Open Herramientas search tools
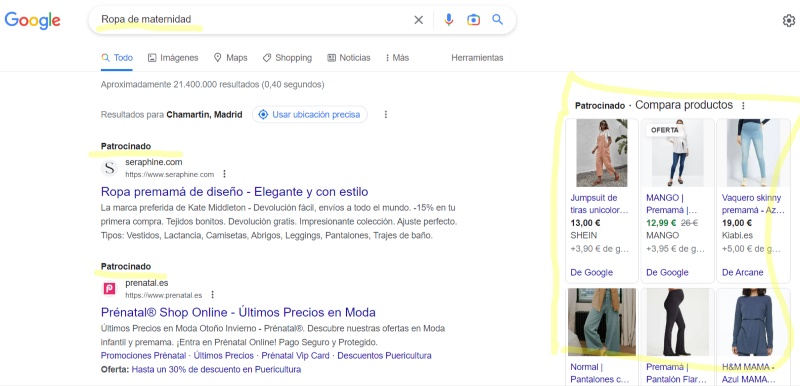 click(x=477, y=58)
